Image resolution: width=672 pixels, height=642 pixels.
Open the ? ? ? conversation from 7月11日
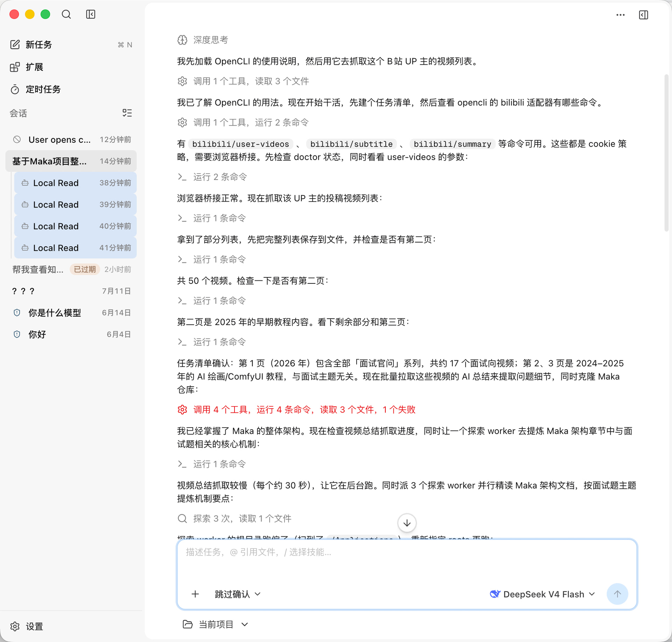coord(71,291)
